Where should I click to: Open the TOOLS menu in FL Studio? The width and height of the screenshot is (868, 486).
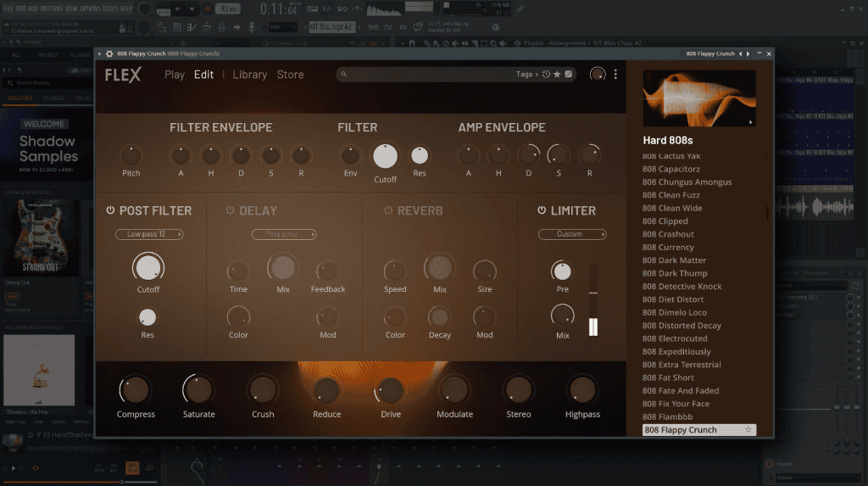(110, 8)
